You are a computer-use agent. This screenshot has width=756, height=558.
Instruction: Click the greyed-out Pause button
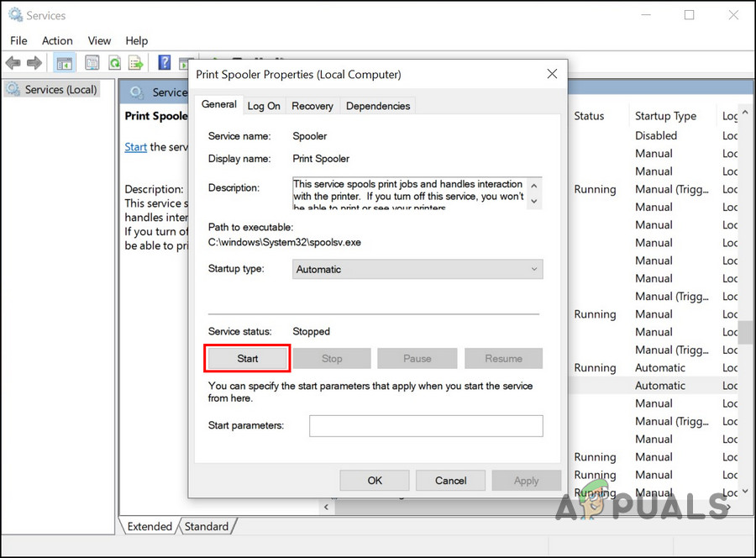[417, 358]
